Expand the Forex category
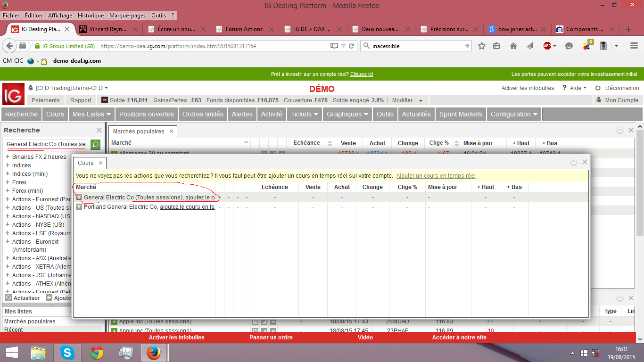Image resolution: width=644 pixels, height=362 pixels. (x=8, y=182)
